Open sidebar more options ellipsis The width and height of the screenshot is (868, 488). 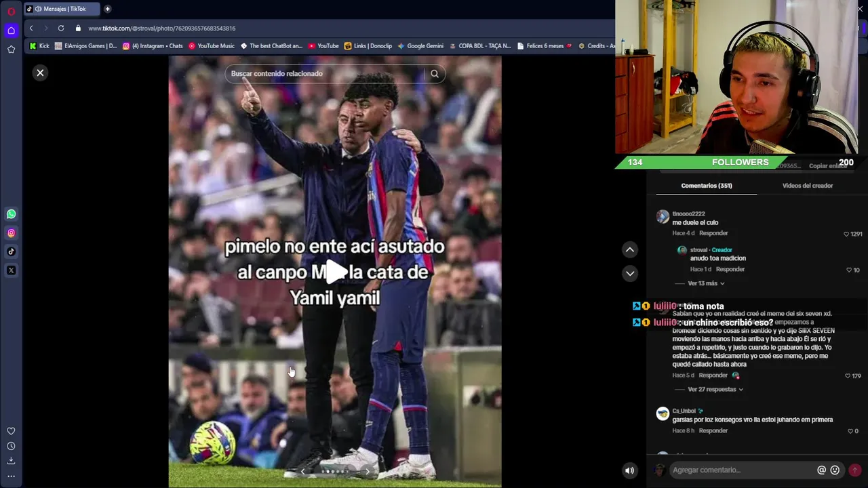(x=11, y=476)
